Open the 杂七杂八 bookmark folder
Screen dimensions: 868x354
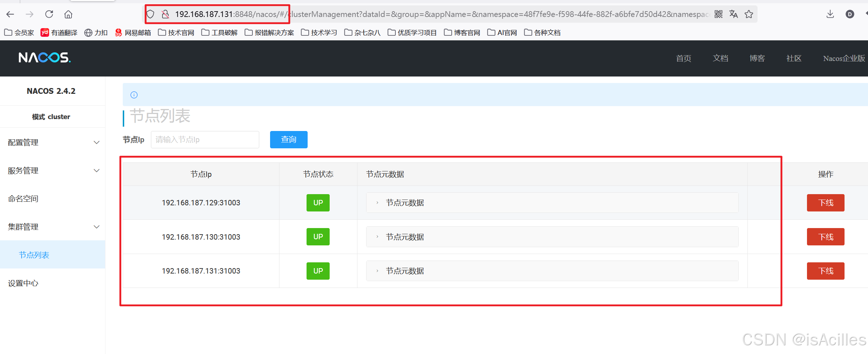pos(363,32)
